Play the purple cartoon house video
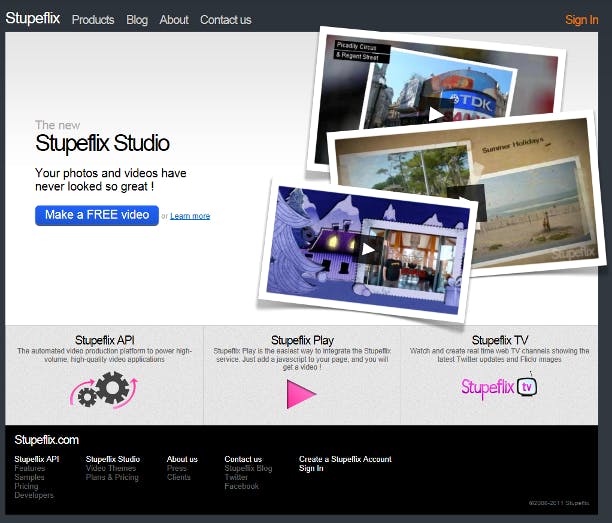 368,249
